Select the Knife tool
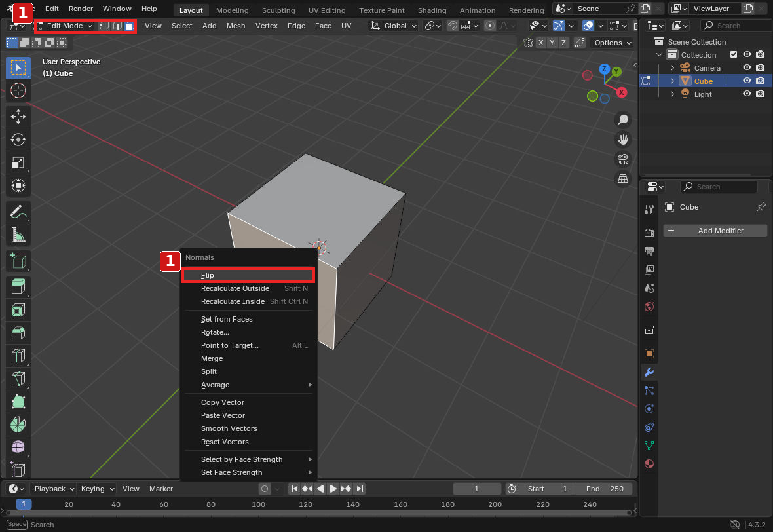Viewport: 773px width, 532px height. [18, 379]
